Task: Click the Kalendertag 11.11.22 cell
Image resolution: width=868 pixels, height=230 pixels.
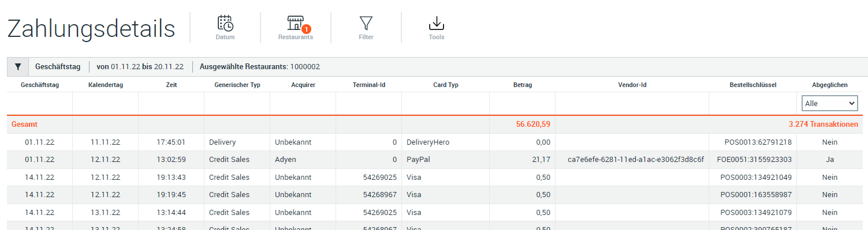Action: tap(105, 142)
